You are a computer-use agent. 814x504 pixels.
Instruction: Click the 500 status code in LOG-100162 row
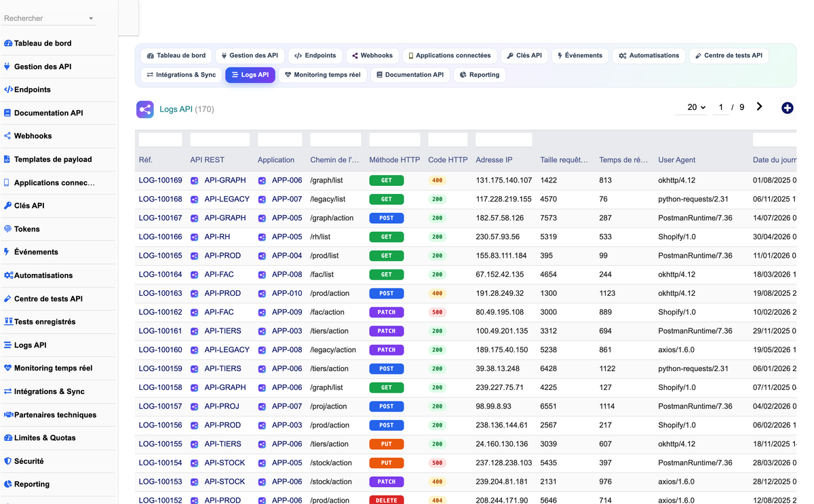point(438,312)
